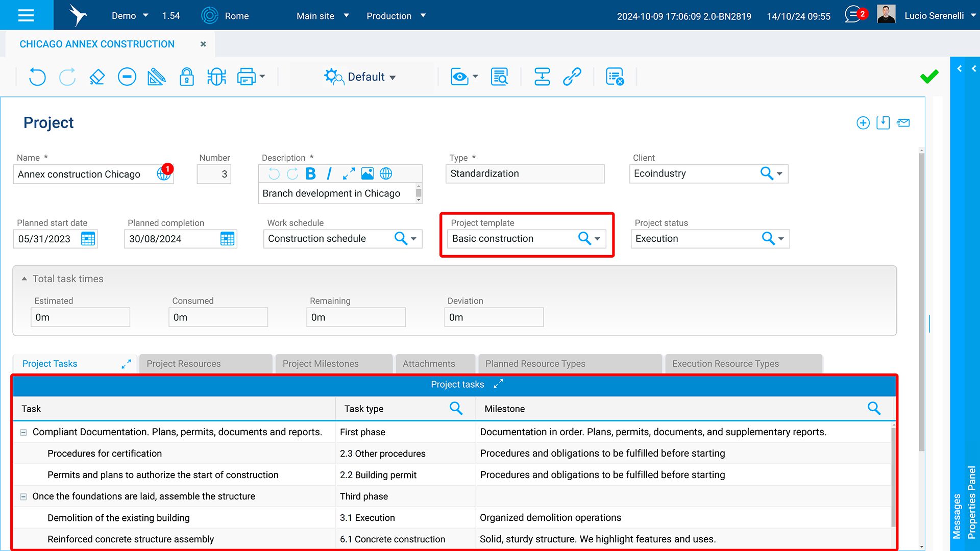Click the eraser clear icon

(x=97, y=77)
